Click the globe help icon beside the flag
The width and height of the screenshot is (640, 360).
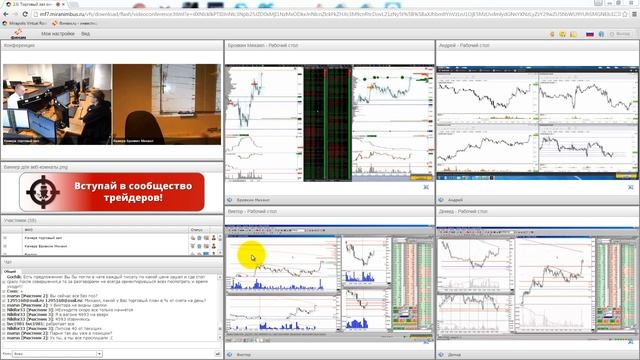coord(601,34)
